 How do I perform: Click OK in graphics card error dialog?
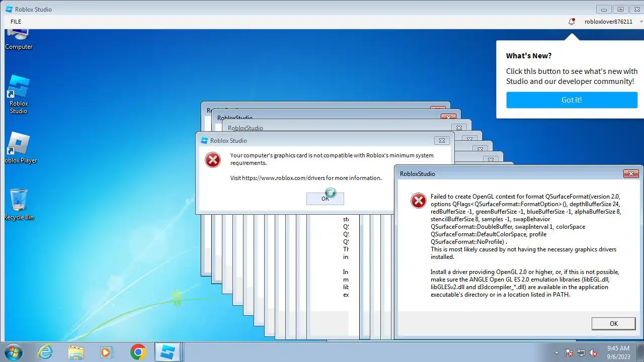pos(325,199)
